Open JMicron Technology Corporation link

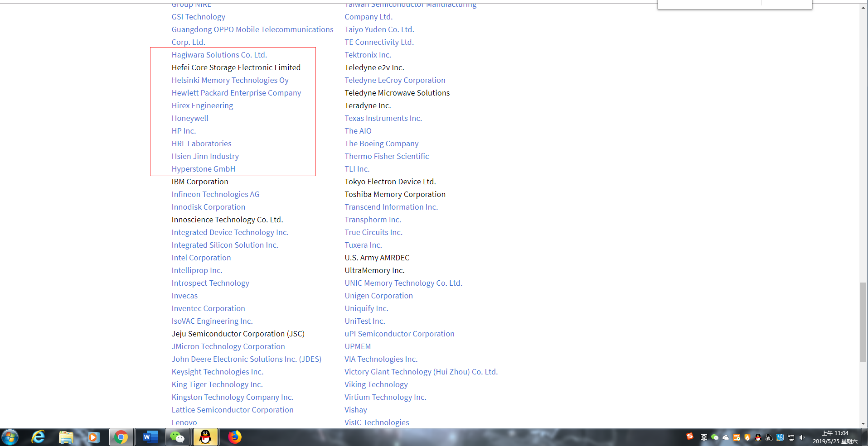228,346
